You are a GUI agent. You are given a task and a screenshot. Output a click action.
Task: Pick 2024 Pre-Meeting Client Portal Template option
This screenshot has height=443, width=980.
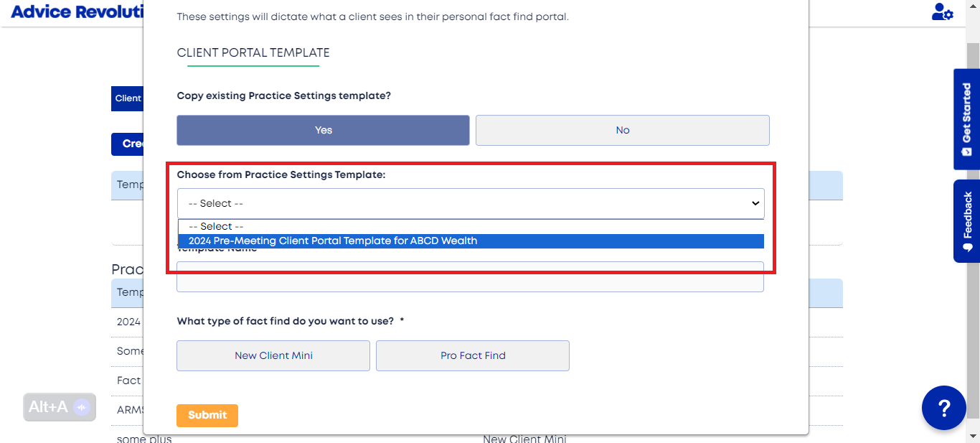[x=471, y=241]
